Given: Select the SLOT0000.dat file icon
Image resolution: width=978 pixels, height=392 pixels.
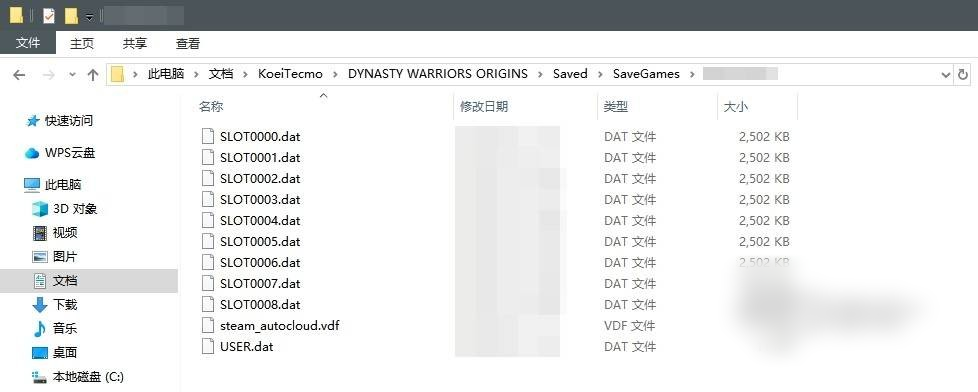Looking at the screenshot, I should 208,136.
